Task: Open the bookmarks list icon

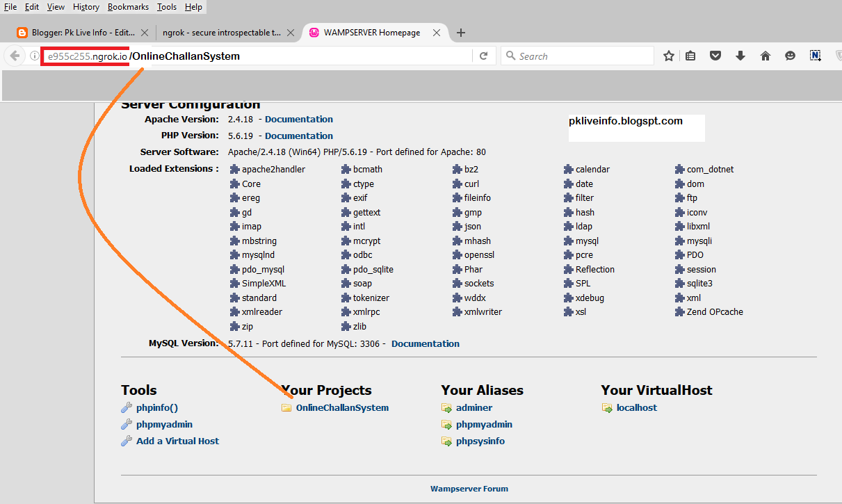Action: (x=690, y=56)
